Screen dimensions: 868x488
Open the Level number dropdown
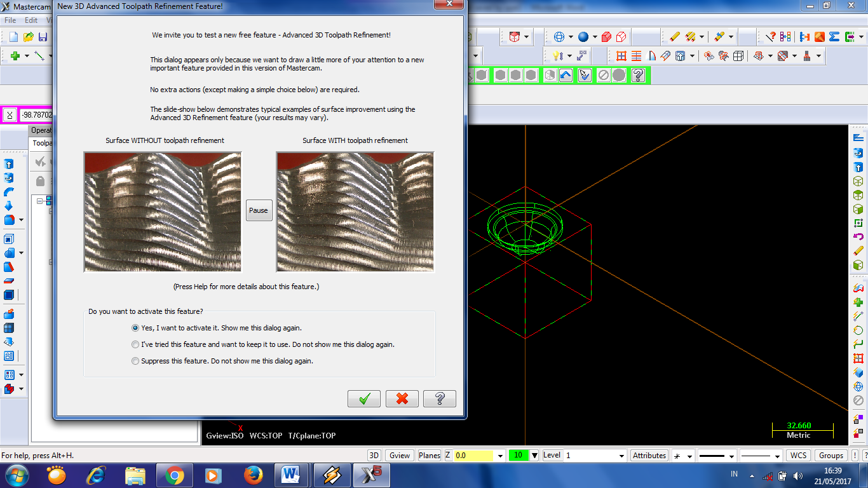pos(621,456)
